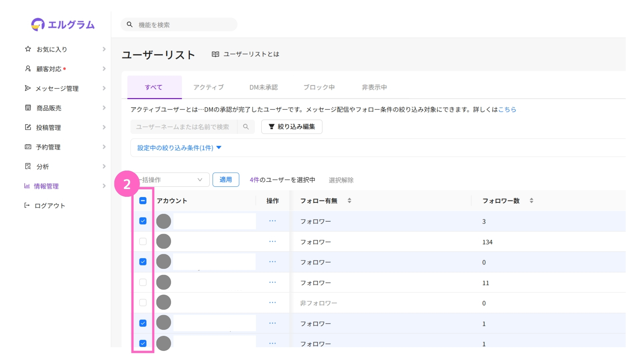Click the 予約管理 calendar icon
The height and width of the screenshot is (362, 644).
point(28,147)
